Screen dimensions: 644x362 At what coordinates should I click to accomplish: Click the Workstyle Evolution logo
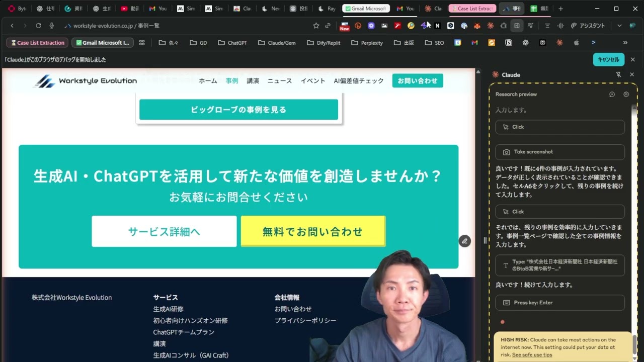pyautogui.click(x=85, y=81)
